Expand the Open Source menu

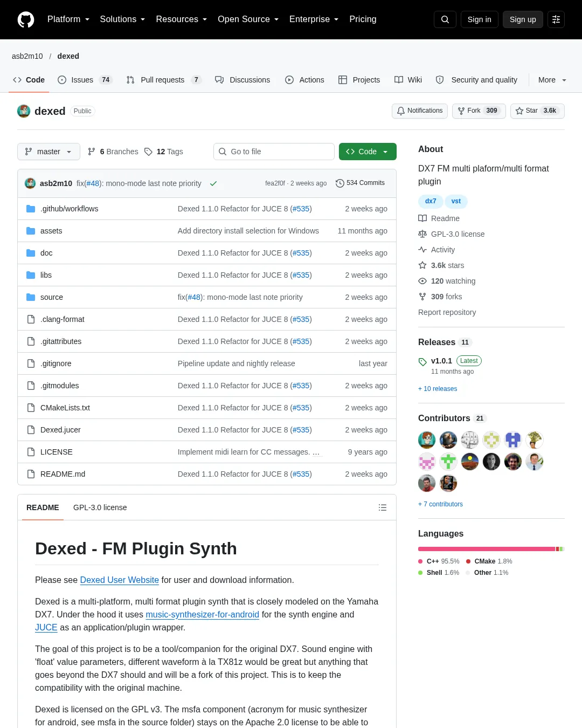[248, 19]
